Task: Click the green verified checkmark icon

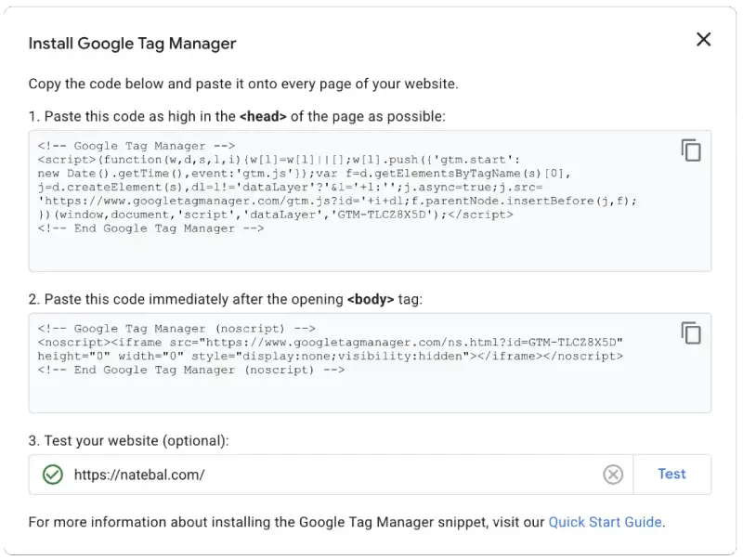Action: (x=53, y=475)
